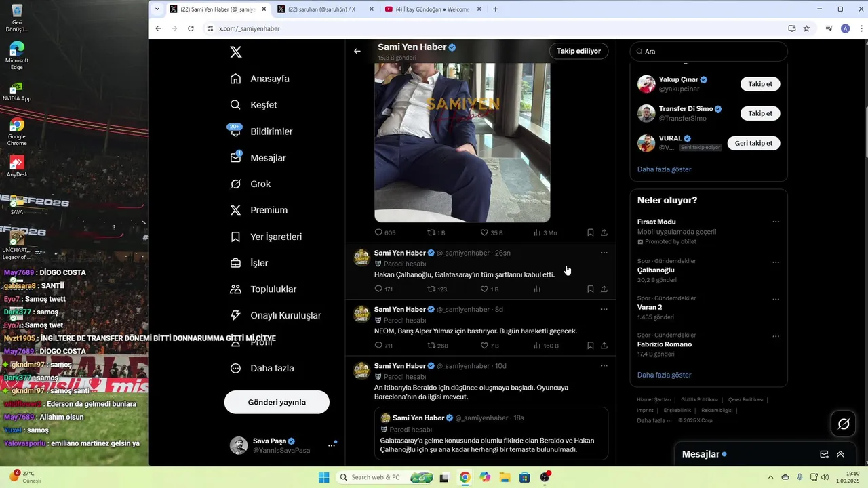Screen dimensions: 868x488
Task: Open a new browser tab
Action: 496,9
